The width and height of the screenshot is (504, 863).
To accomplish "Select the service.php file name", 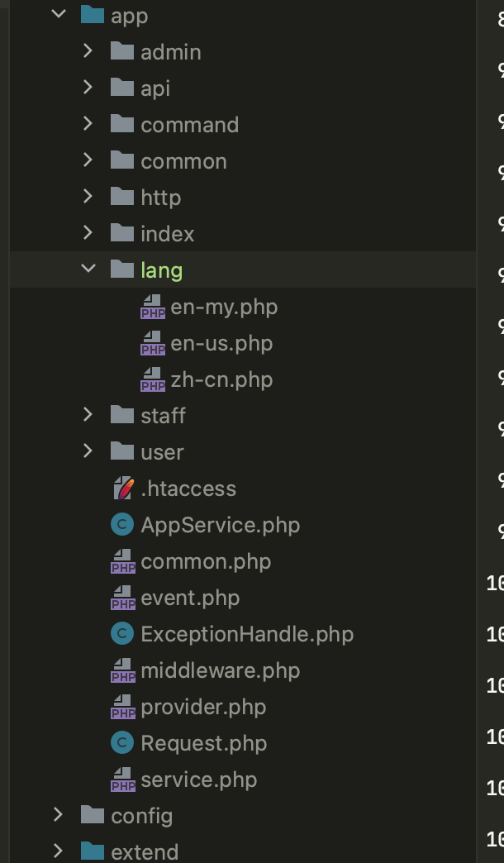I will (198, 780).
